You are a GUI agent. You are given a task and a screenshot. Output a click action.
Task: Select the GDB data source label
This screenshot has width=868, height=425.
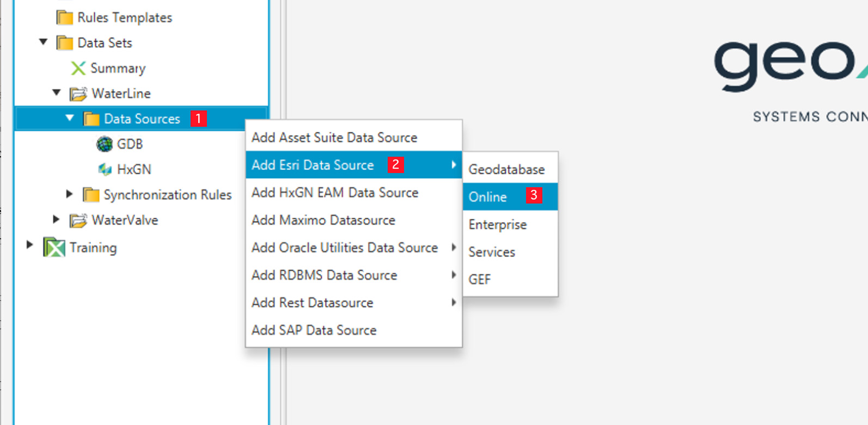click(x=130, y=144)
